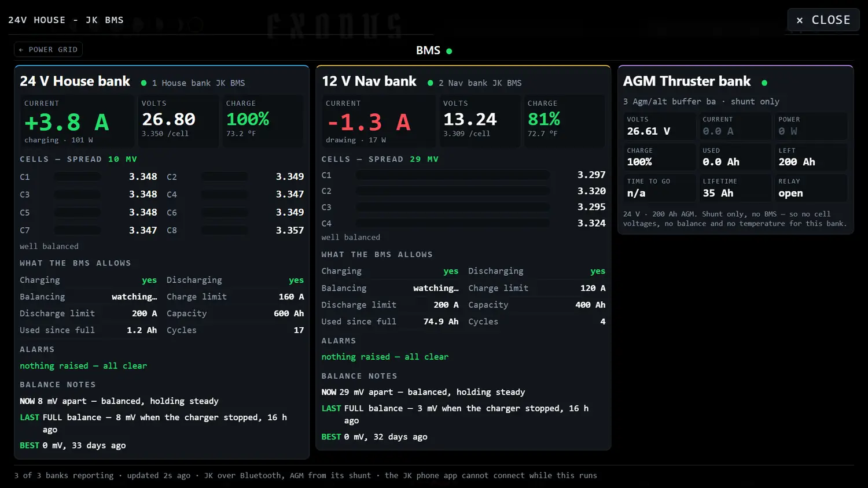The width and height of the screenshot is (868, 488).
Task: Click the 400 Ah capacity value
Action: pyautogui.click(x=590, y=305)
